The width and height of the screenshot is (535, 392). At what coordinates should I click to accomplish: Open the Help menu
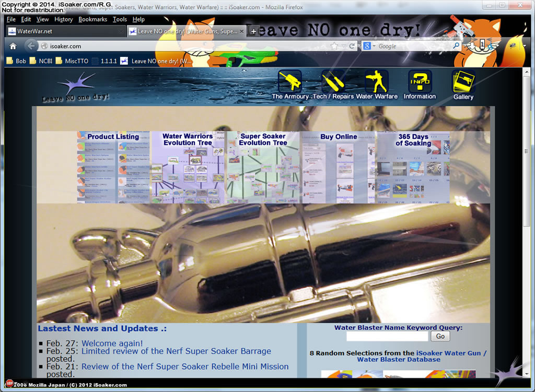click(138, 19)
